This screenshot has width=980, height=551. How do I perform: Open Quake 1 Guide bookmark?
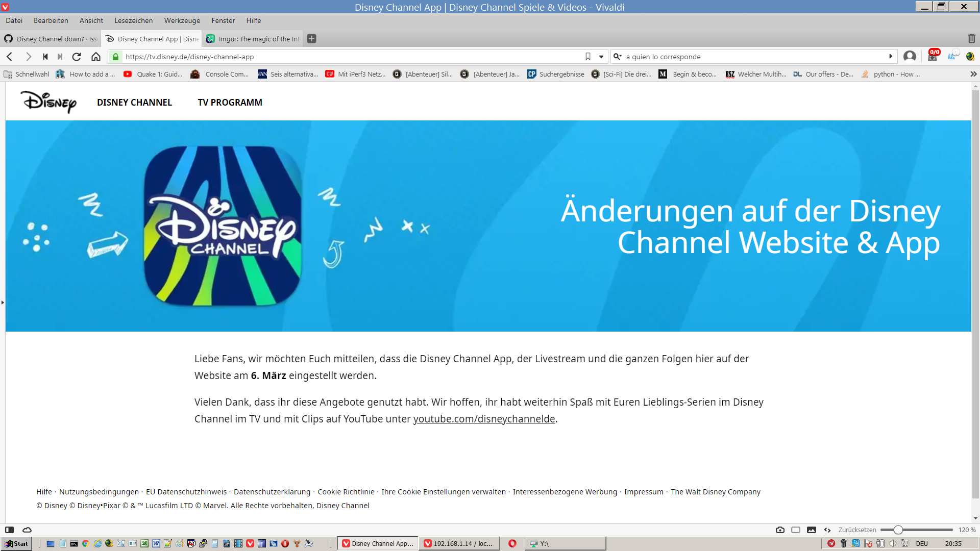pos(153,74)
